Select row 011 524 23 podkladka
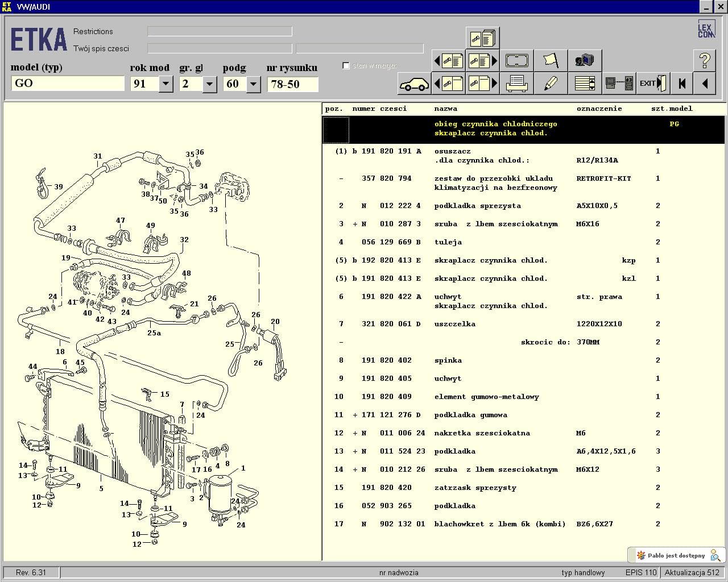The width and height of the screenshot is (728, 582). (x=523, y=451)
